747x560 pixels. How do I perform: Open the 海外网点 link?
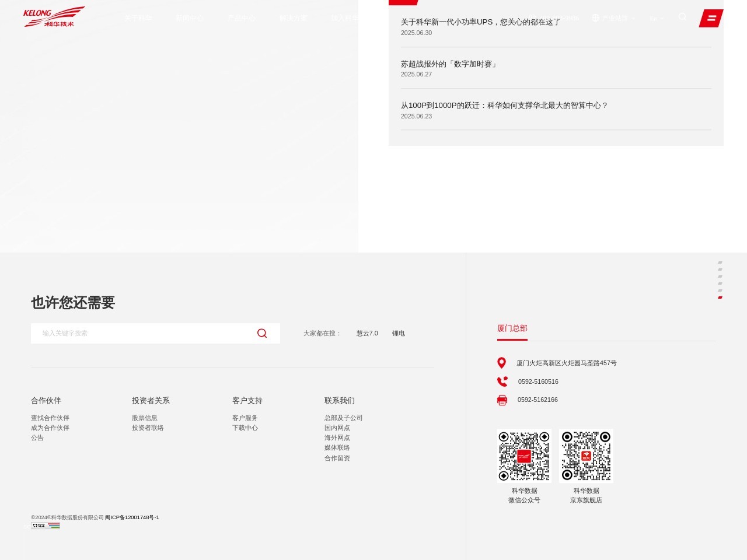pyautogui.click(x=337, y=438)
